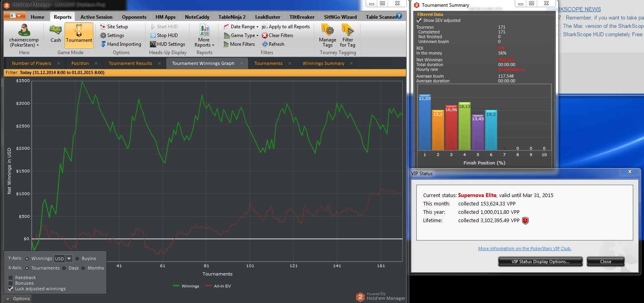
Task: Click the green Winnings legend swatch
Action: click(x=176, y=286)
